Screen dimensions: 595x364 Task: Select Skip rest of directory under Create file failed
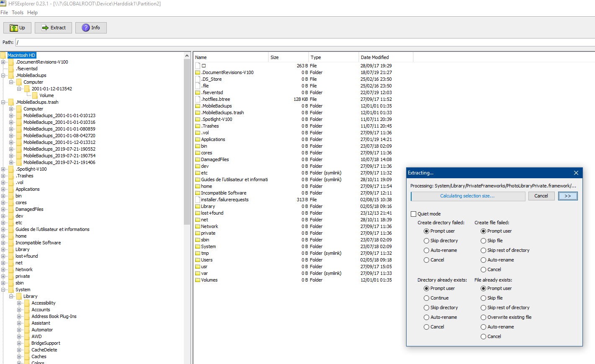pyautogui.click(x=483, y=250)
